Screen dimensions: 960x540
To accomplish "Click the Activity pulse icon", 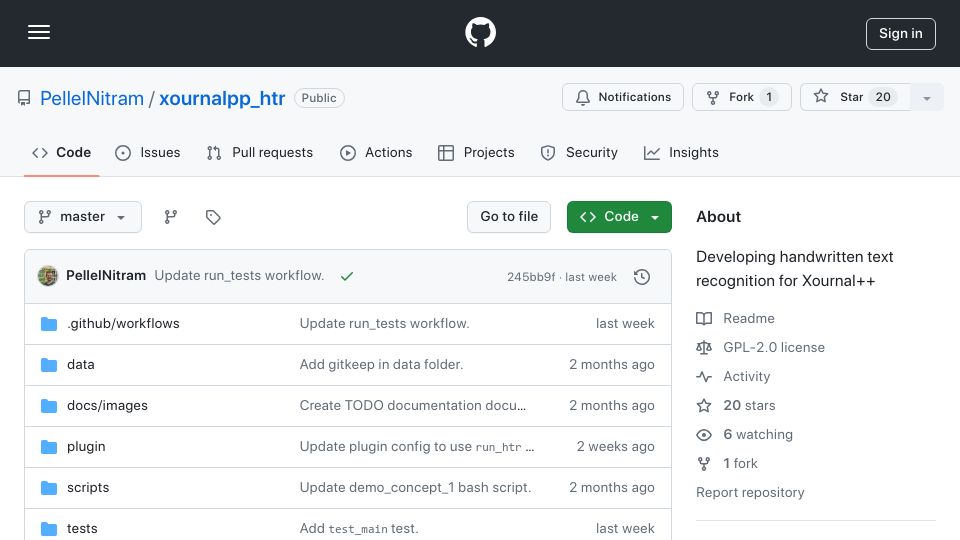I will pos(704,377).
